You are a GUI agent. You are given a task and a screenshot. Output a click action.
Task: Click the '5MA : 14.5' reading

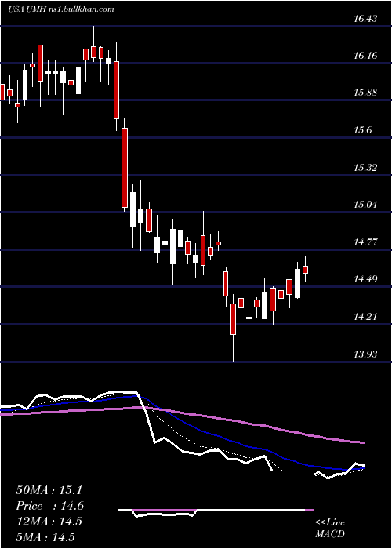point(45,537)
